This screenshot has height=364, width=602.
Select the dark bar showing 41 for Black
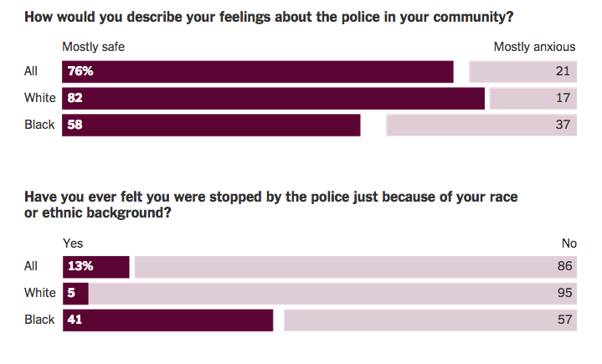(167, 320)
